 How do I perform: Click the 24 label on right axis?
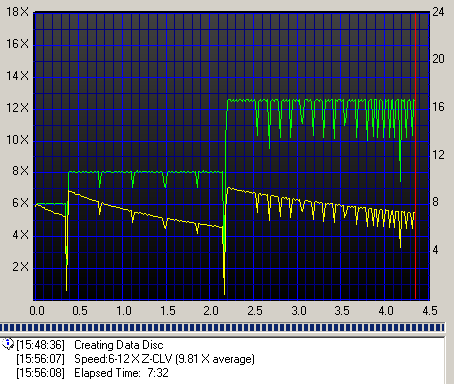point(438,12)
